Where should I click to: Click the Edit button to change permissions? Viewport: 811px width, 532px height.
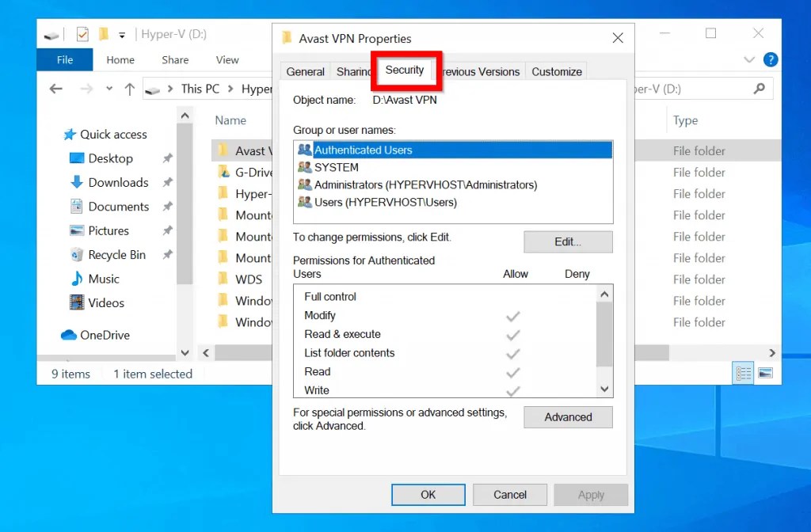click(567, 241)
